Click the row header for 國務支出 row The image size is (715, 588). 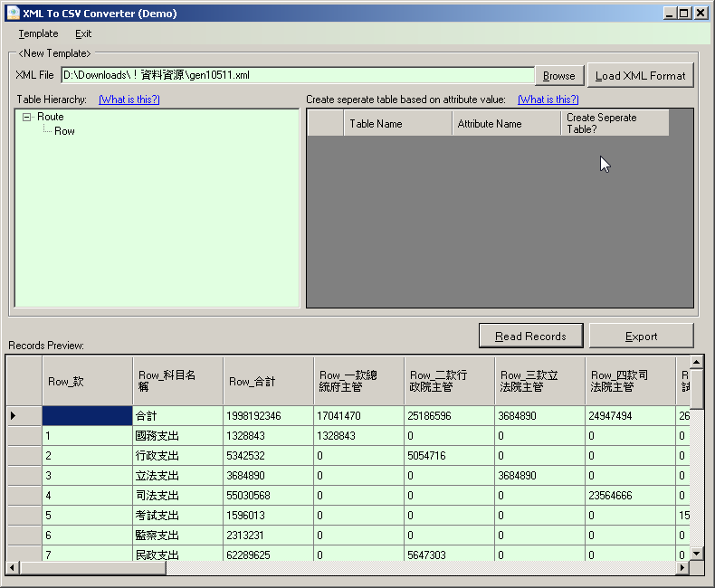point(24,435)
